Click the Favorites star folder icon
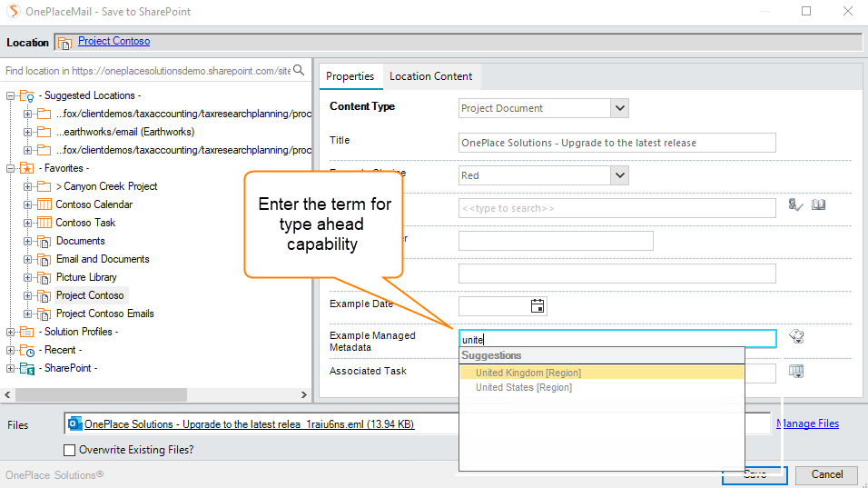 pos(26,168)
